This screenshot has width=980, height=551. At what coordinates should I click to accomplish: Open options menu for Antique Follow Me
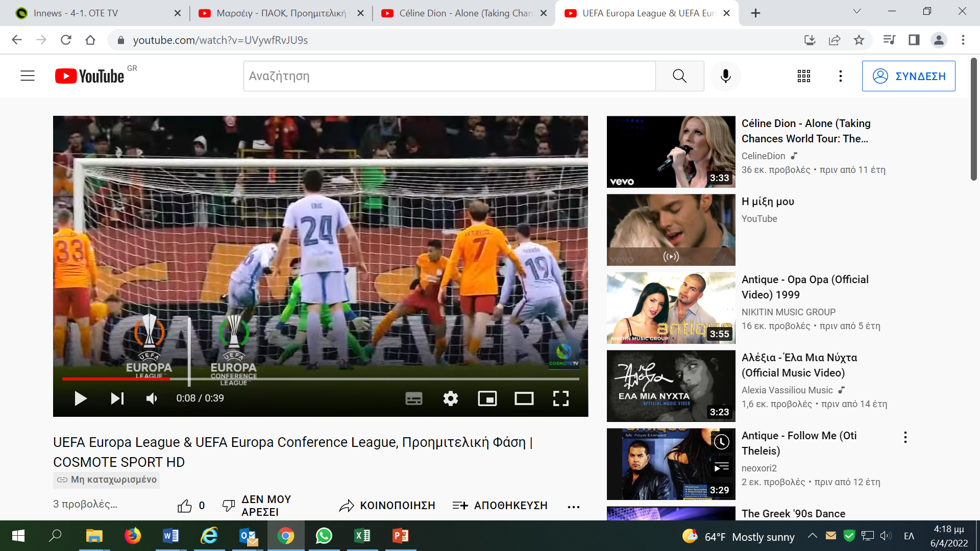(905, 437)
